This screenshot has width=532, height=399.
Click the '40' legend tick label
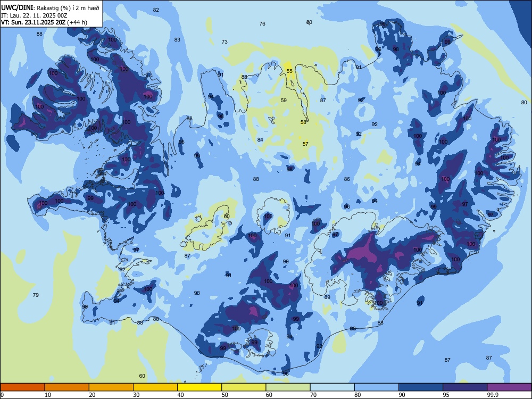(180, 395)
